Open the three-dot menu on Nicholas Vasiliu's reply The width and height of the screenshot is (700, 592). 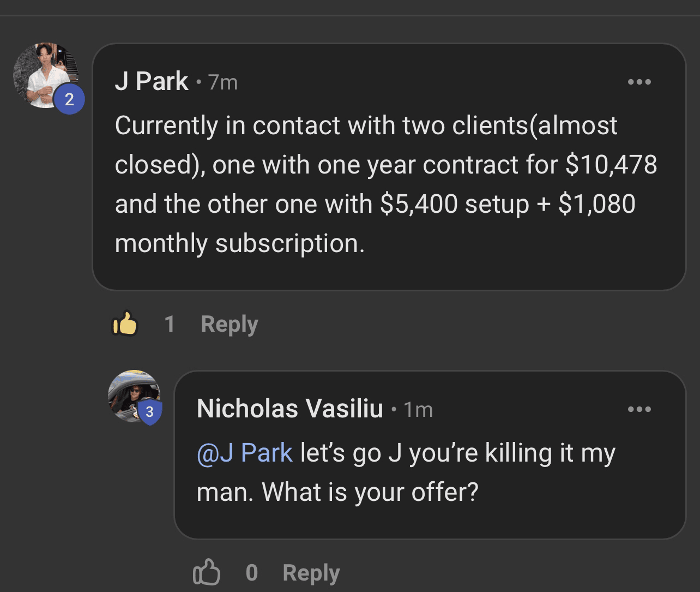coord(639,409)
